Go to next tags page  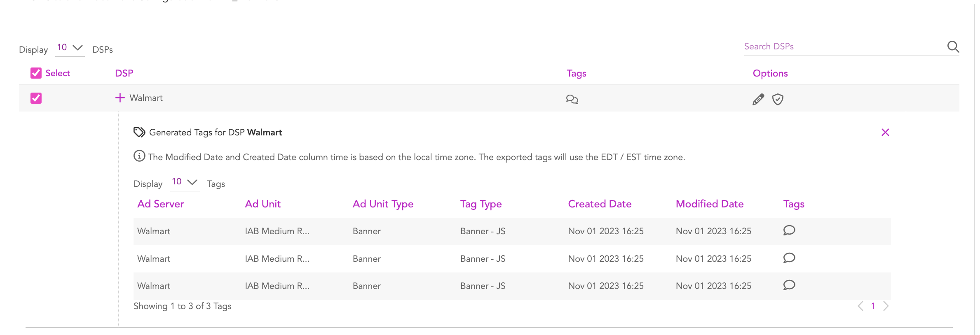(886, 306)
